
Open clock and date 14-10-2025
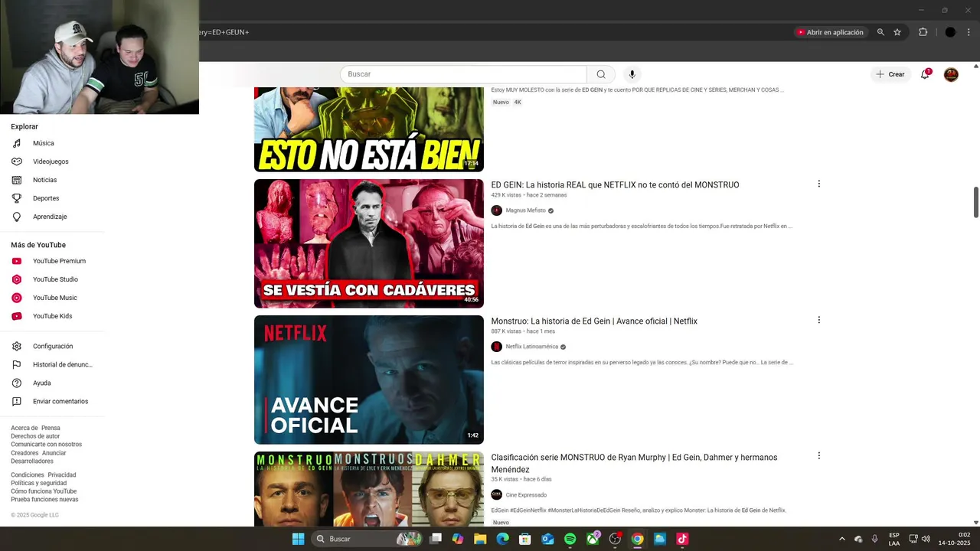(x=955, y=539)
